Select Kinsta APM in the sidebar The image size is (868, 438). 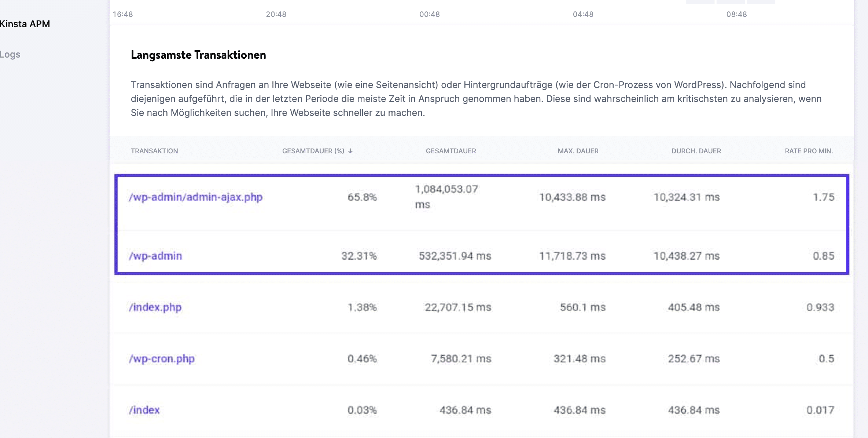pos(25,23)
